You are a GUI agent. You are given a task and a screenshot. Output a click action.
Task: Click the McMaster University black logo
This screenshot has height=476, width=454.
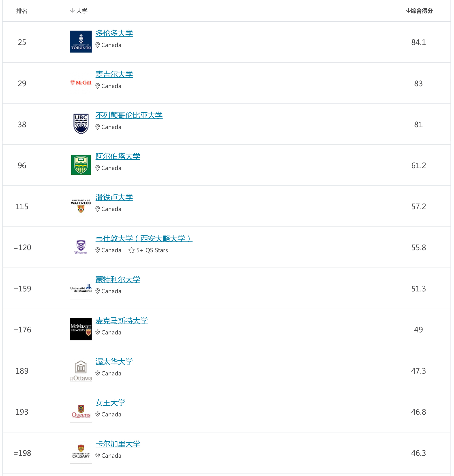click(x=81, y=329)
